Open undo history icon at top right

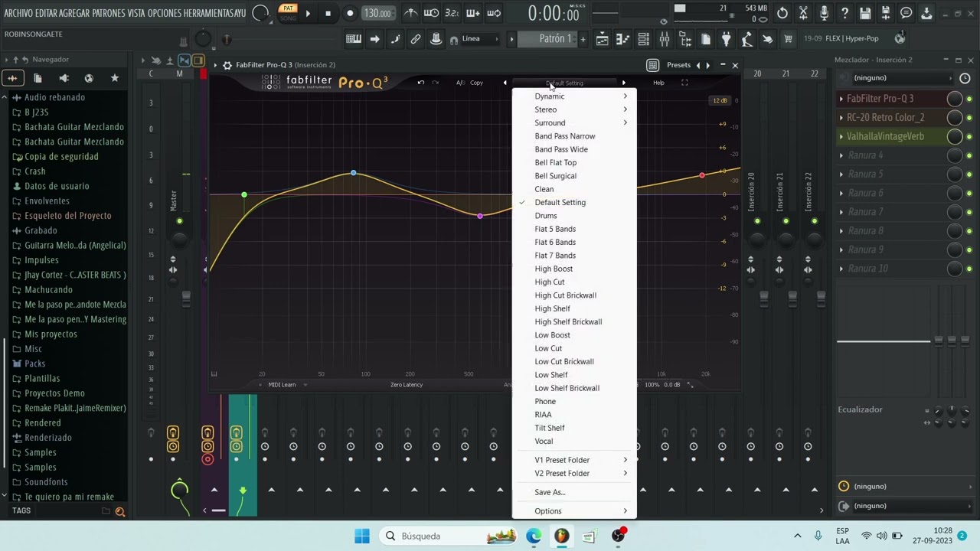pos(782,13)
